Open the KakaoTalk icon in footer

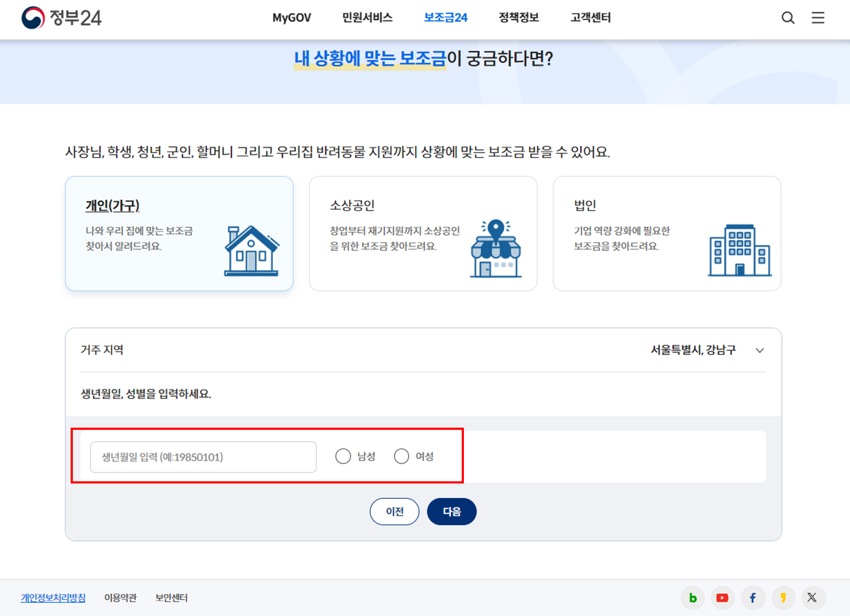[x=783, y=597]
